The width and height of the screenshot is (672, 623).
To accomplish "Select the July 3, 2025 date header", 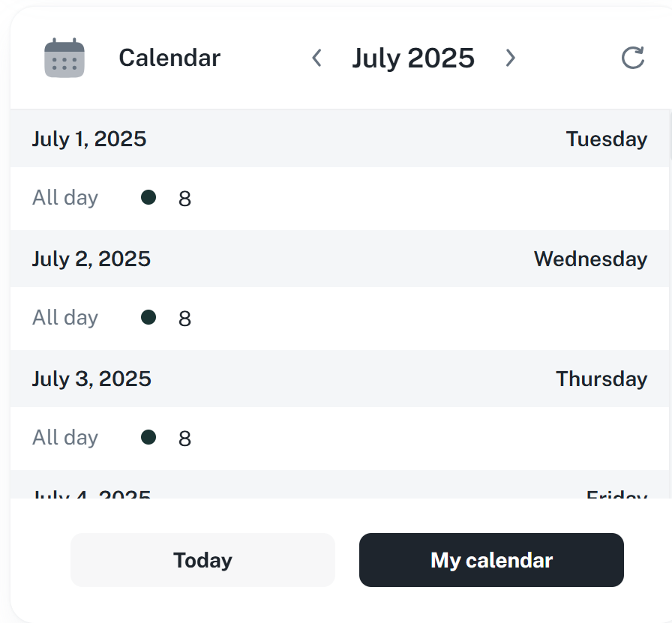I will click(91, 379).
